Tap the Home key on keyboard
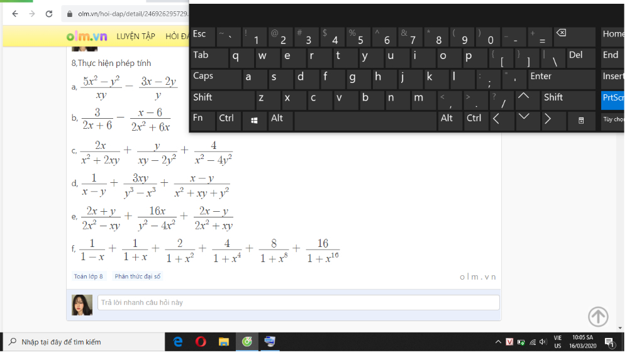The height and width of the screenshot is (362, 644). click(x=613, y=37)
